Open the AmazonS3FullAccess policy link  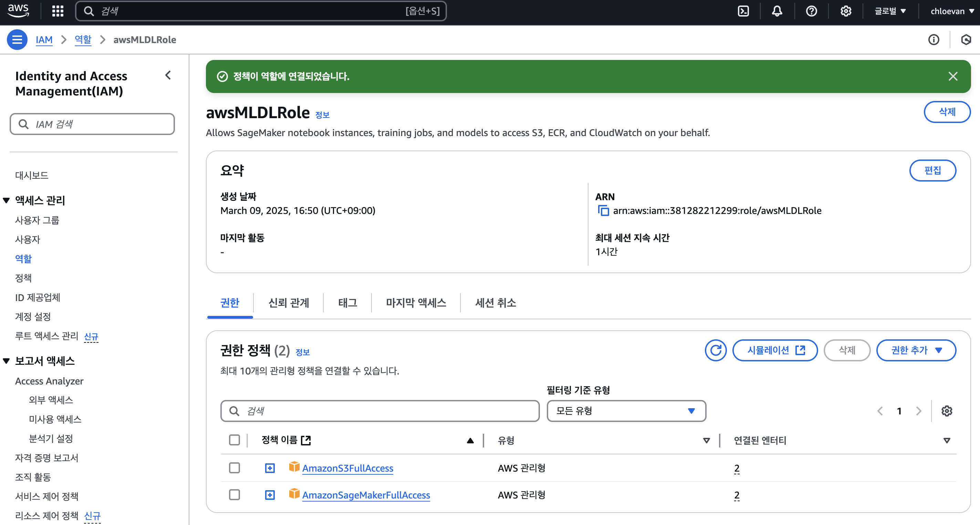[348, 468]
